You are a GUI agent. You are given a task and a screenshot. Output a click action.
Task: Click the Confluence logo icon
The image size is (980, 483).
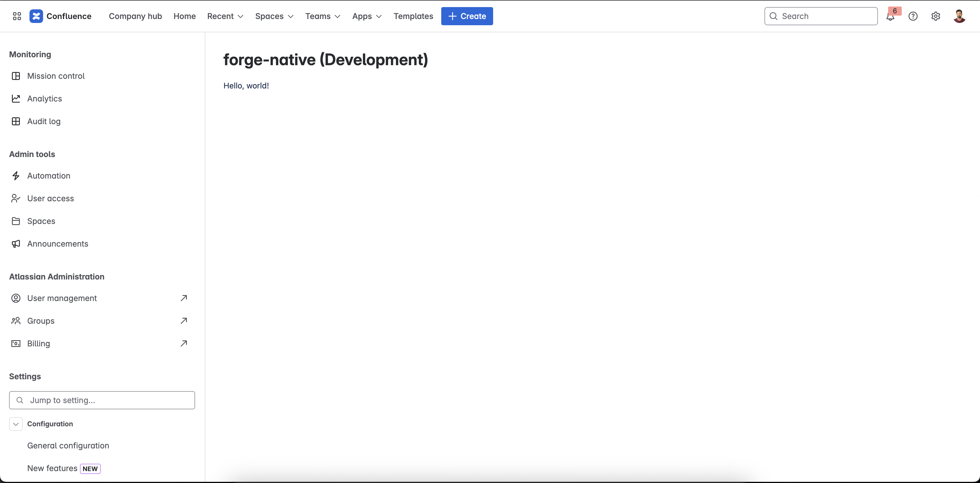(x=36, y=16)
